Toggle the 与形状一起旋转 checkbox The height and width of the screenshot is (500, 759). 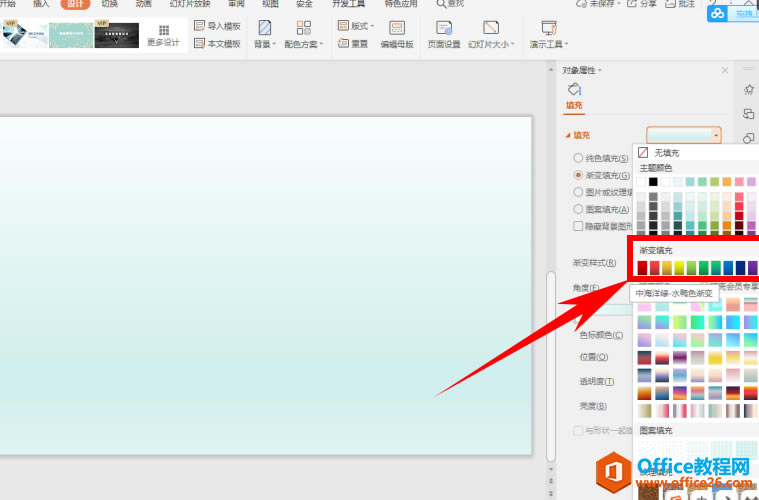(578, 430)
